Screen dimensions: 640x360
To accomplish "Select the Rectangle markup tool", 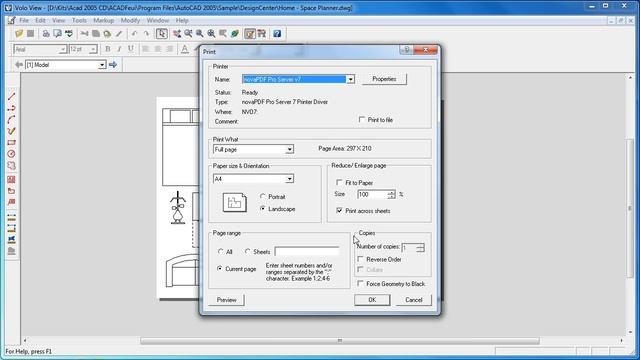I will pos(11,142).
